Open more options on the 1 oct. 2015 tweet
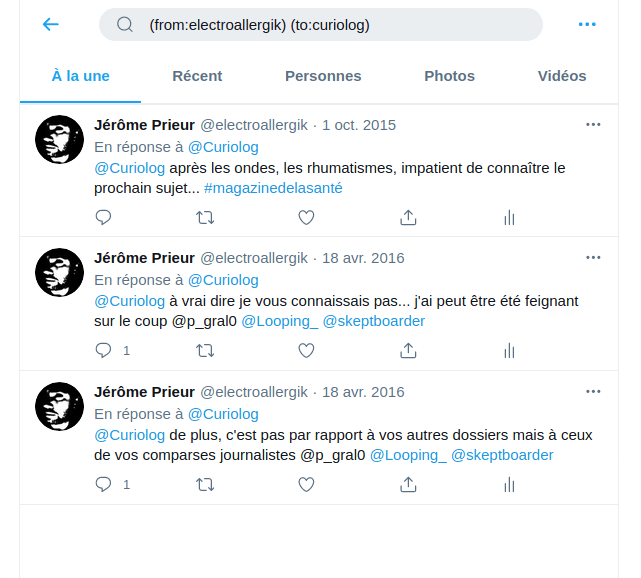The image size is (641, 578). 593,125
